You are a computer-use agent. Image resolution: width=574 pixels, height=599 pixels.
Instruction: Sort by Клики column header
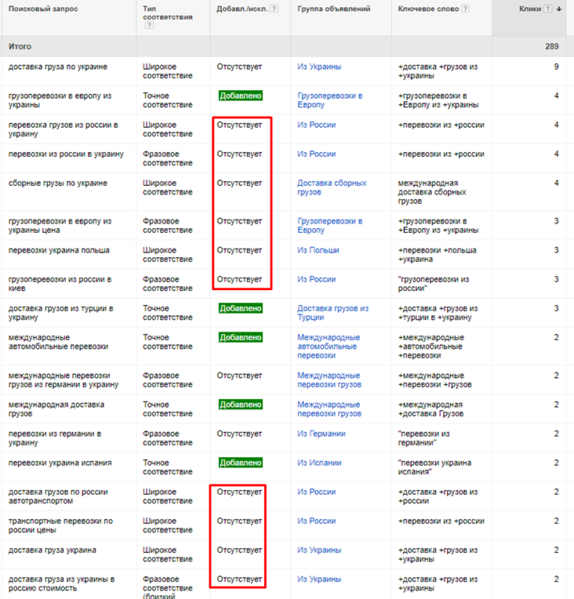coord(530,9)
